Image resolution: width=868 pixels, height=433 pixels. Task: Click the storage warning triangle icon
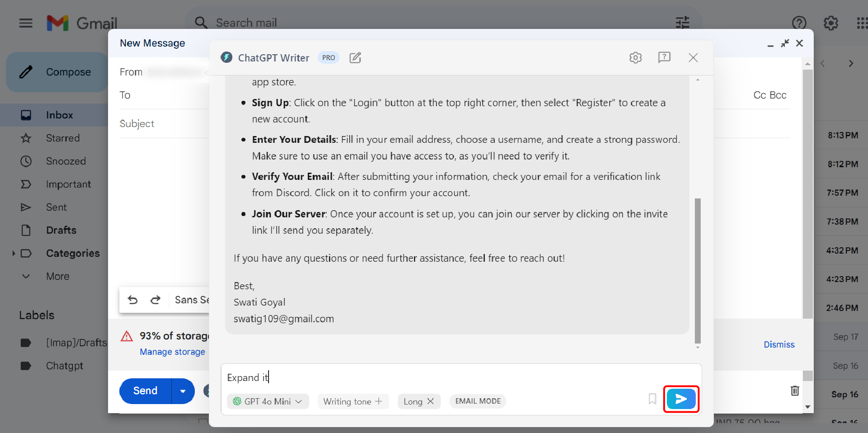click(x=127, y=336)
